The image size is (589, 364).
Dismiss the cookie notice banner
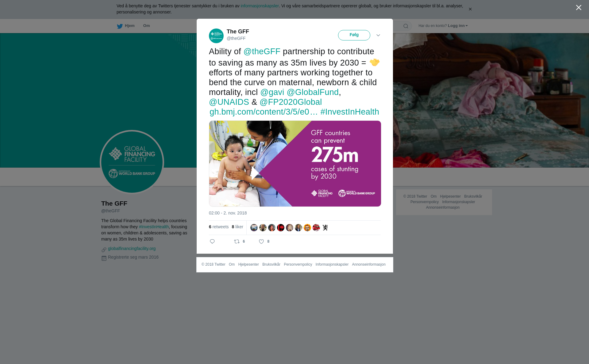[x=470, y=9]
